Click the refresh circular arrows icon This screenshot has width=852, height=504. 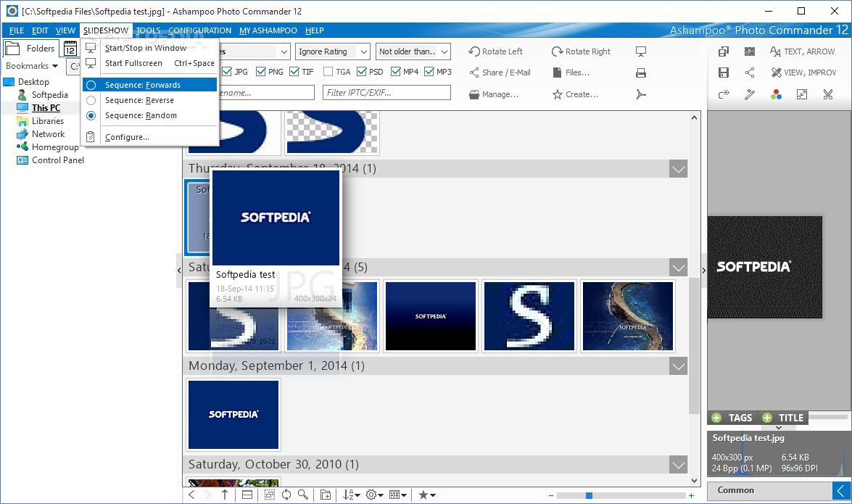pos(286,495)
